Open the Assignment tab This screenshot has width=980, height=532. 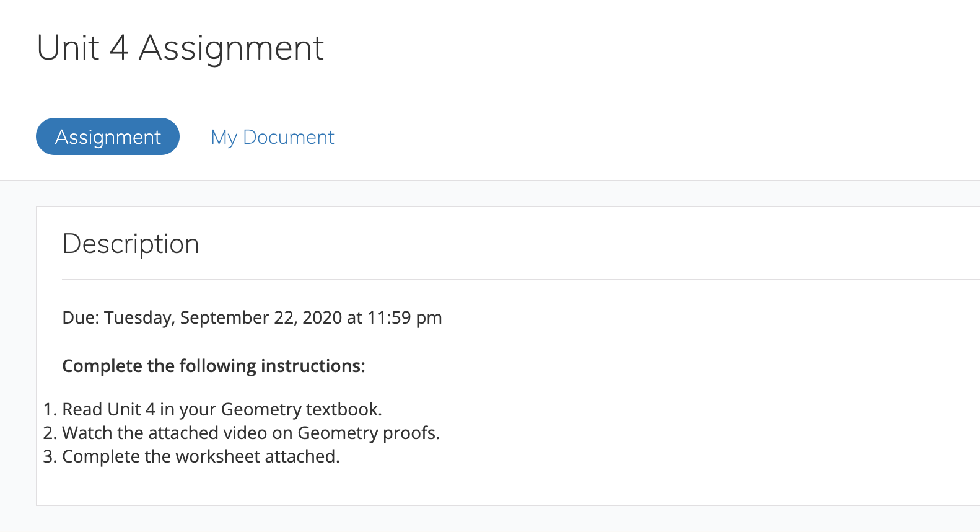108,136
